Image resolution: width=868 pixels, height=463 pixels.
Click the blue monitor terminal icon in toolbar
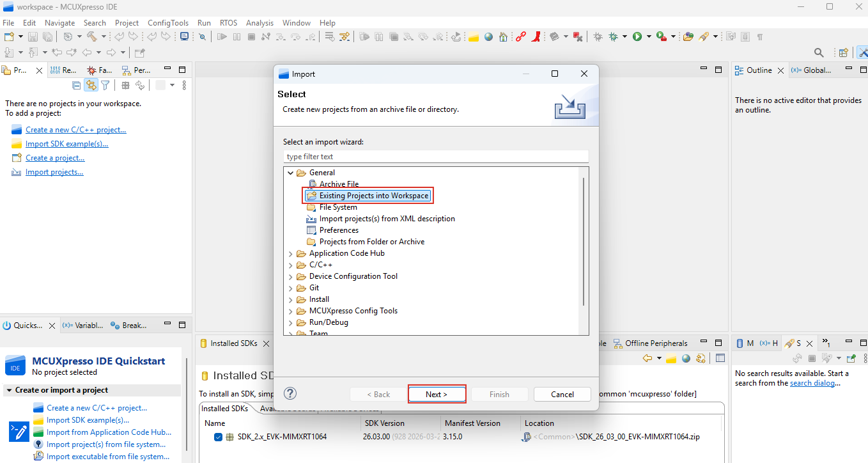point(184,36)
